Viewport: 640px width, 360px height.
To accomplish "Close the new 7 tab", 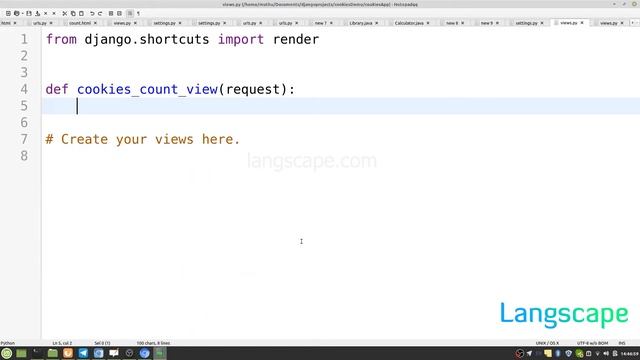I will [x=331, y=23].
